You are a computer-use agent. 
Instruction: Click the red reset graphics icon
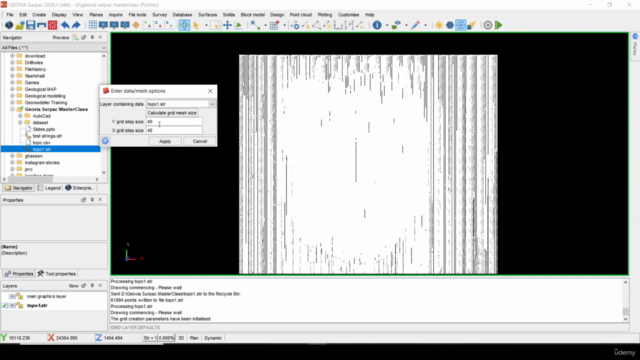tap(53, 25)
